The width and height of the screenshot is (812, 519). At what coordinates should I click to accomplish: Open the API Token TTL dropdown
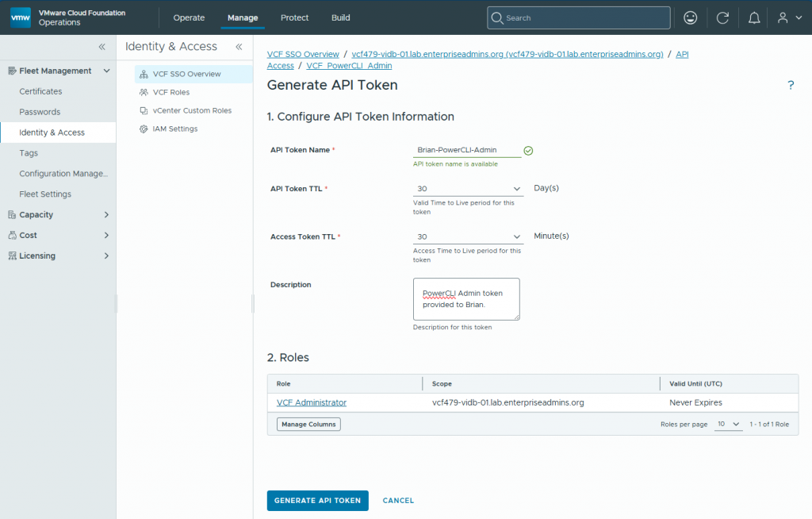[x=468, y=189]
